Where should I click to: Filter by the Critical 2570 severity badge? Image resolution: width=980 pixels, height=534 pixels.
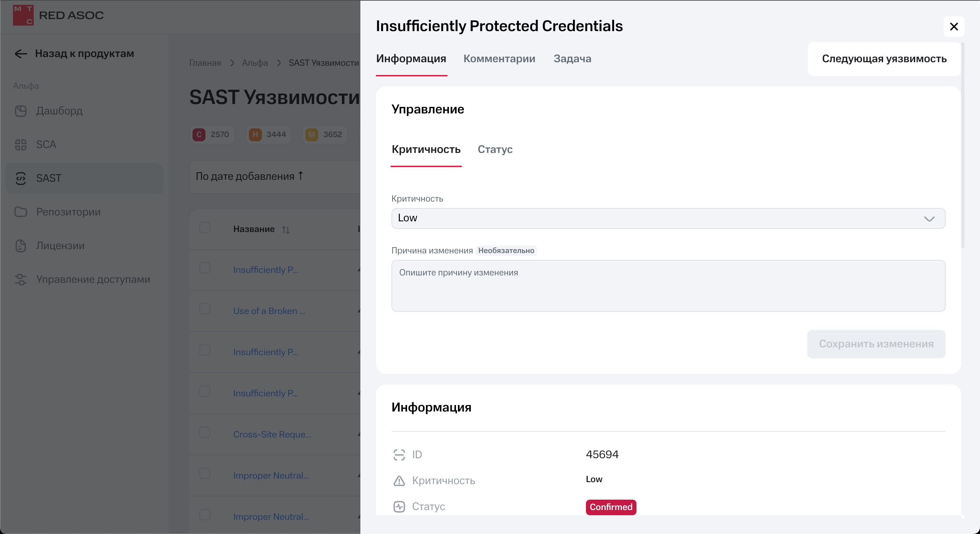point(212,135)
